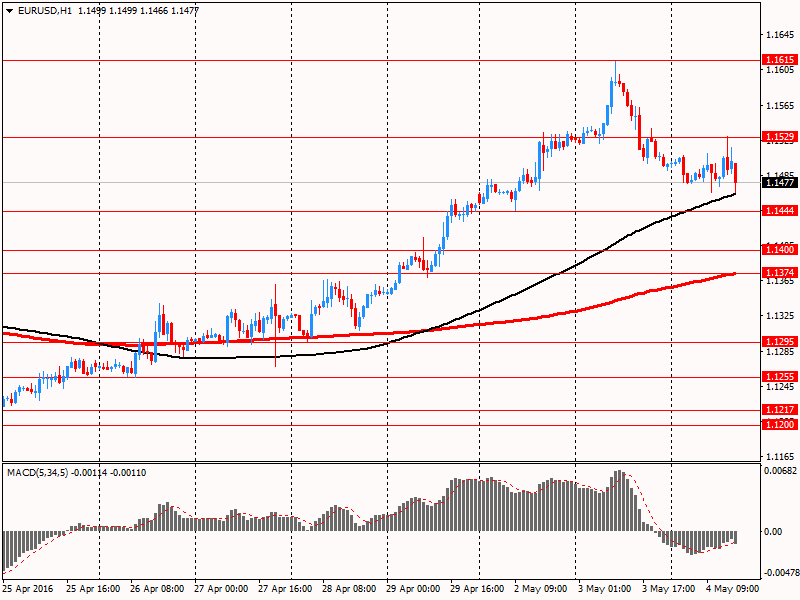Select the 1.1285 price scale value
Viewport: 800px width, 600px height.
click(x=780, y=351)
